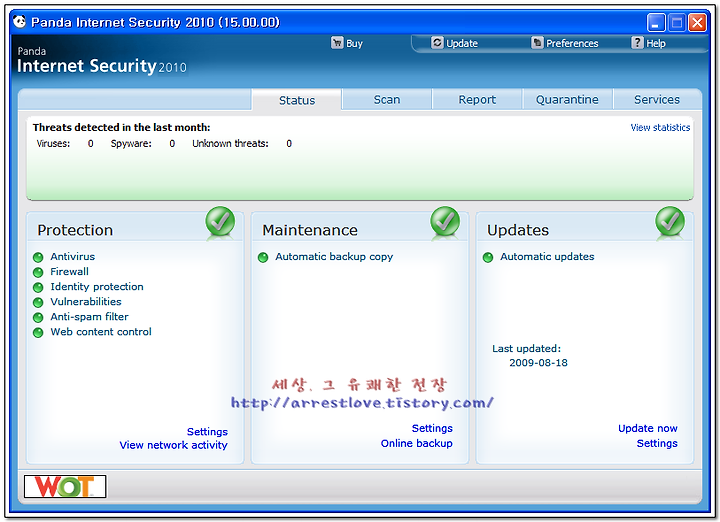Screen dimensions: 720x522
Task: Click the green status dot beside Firewall
Action: click(x=38, y=272)
